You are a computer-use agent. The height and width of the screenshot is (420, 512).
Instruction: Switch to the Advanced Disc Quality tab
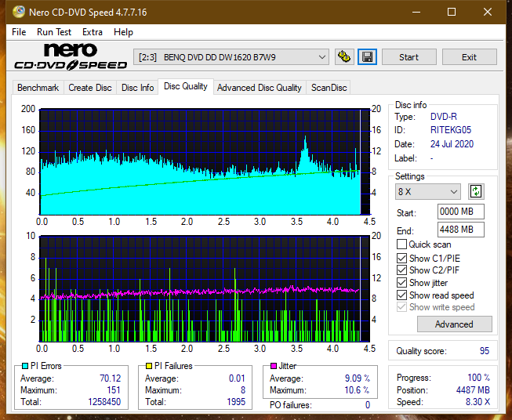[260, 88]
